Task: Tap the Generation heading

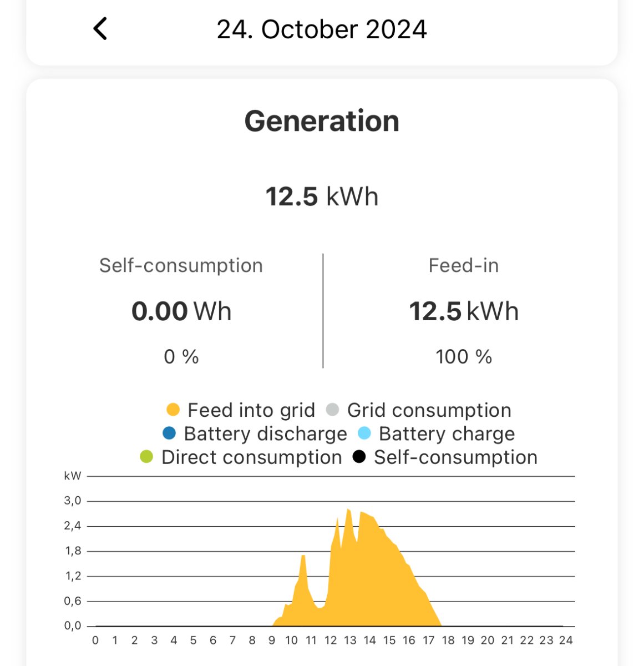Action: click(x=322, y=121)
